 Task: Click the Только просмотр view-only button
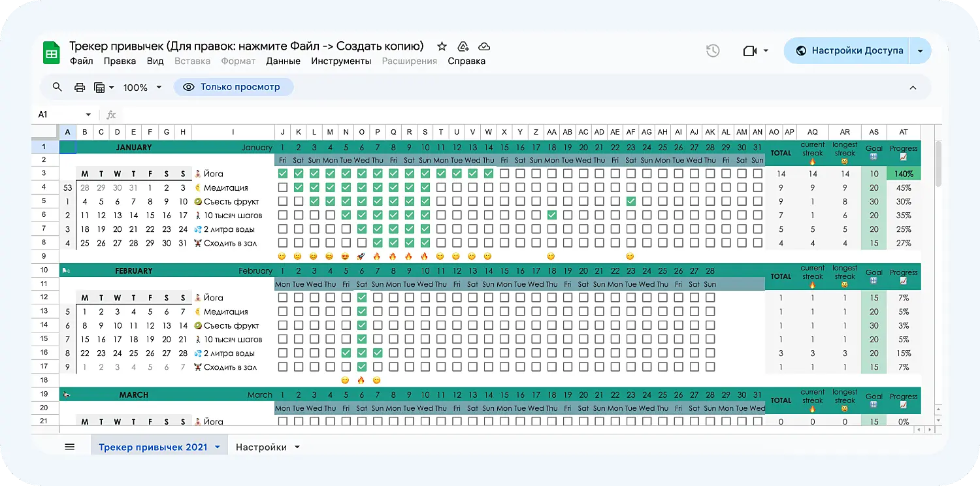point(233,87)
